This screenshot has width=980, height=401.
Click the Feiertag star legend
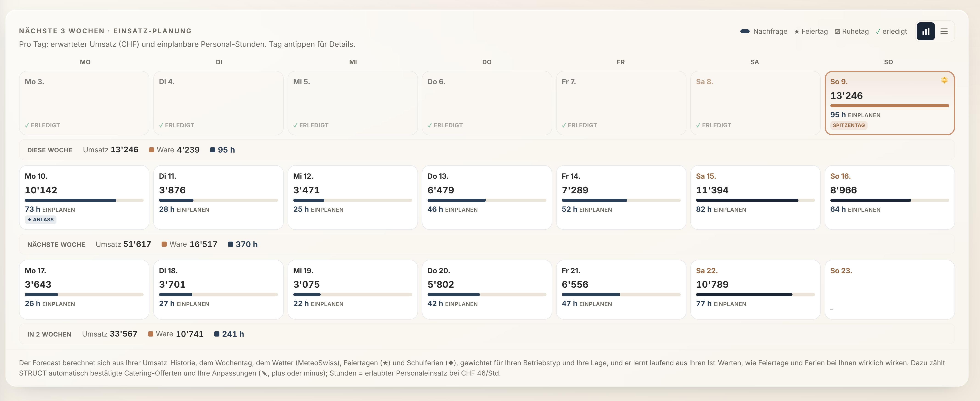[x=811, y=31]
